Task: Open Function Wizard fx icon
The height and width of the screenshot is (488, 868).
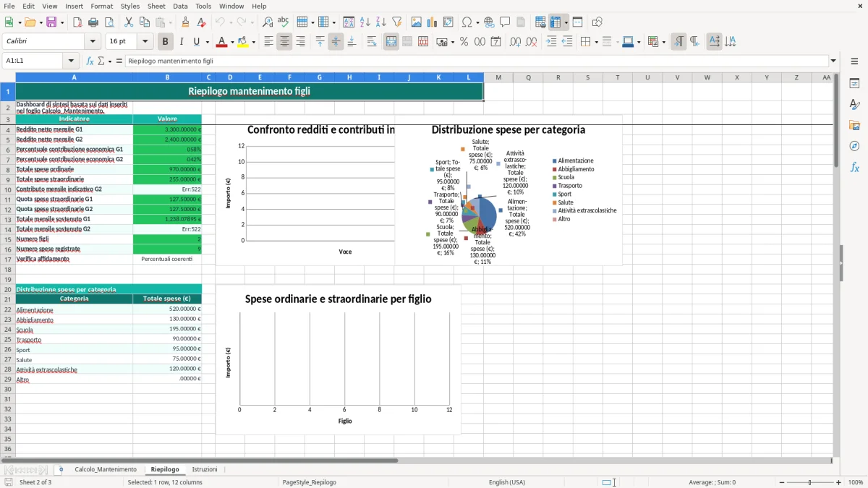Action: point(90,61)
